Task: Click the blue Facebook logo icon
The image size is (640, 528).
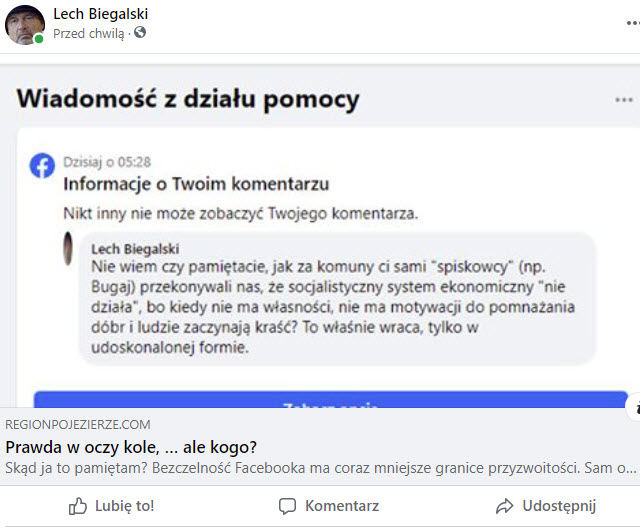Action: 41,165
